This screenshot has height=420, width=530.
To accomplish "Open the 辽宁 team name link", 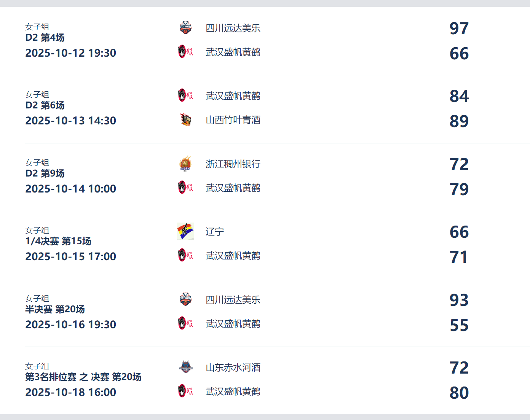I will 215,232.
